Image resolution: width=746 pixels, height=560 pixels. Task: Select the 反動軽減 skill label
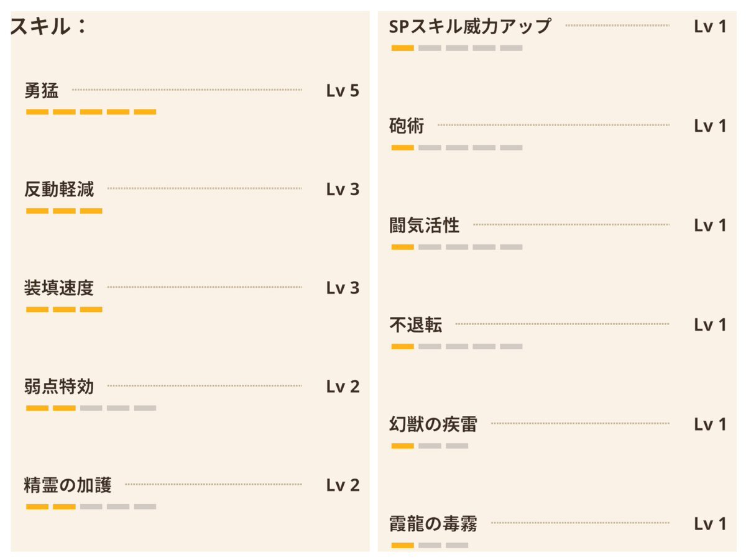[x=59, y=189]
